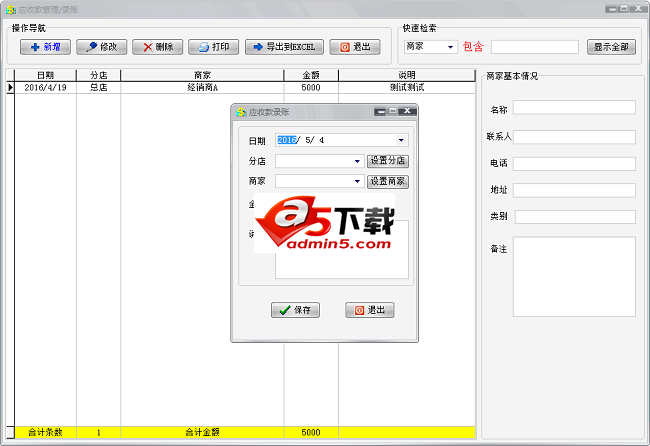Open the 分店 dropdown in dialog
Viewport: 650px width, 446px height.
357,161
